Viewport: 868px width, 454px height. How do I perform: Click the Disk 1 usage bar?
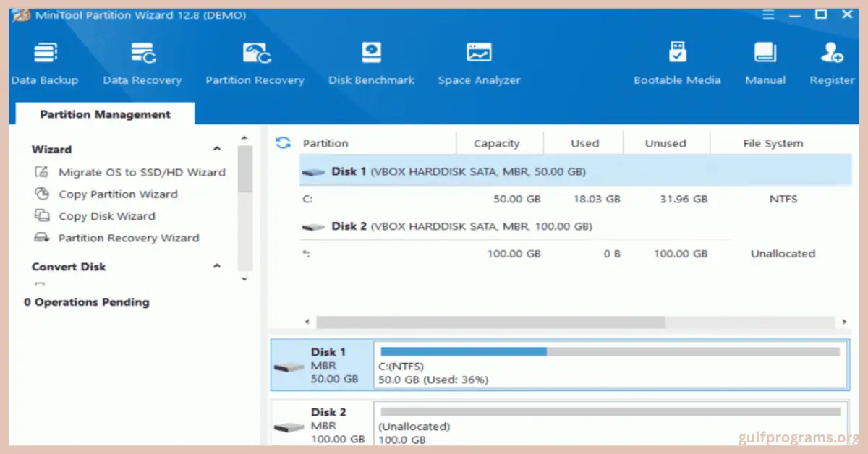pos(610,351)
